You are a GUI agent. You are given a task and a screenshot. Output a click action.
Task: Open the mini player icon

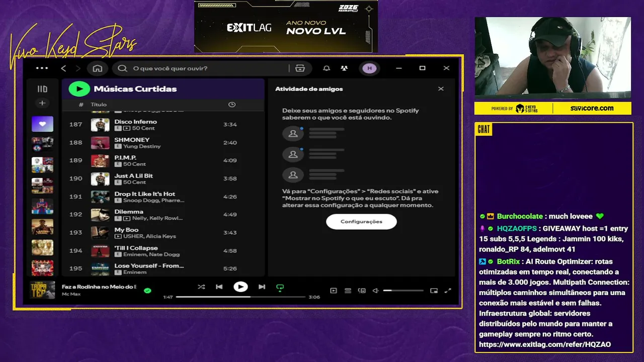(434, 291)
